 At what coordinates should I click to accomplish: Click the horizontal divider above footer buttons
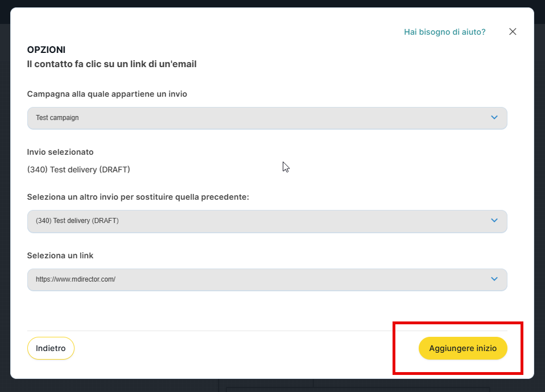tap(228, 331)
